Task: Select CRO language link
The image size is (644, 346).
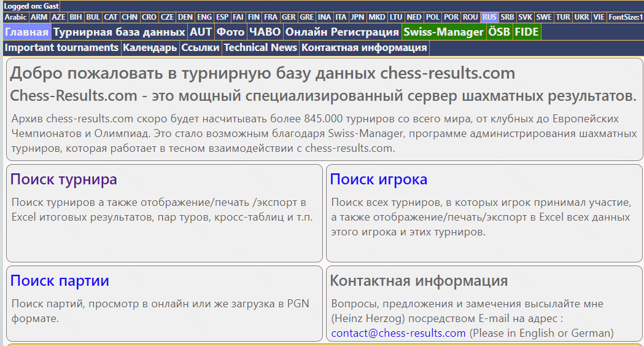Action: point(149,17)
